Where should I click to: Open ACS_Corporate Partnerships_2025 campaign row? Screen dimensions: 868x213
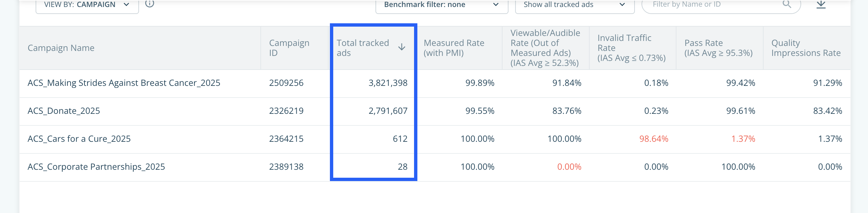[x=96, y=167]
